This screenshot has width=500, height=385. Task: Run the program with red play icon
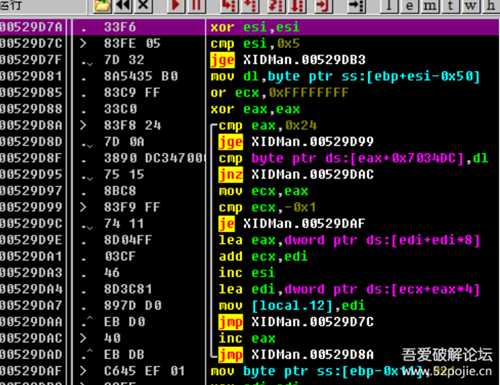(x=176, y=6)
